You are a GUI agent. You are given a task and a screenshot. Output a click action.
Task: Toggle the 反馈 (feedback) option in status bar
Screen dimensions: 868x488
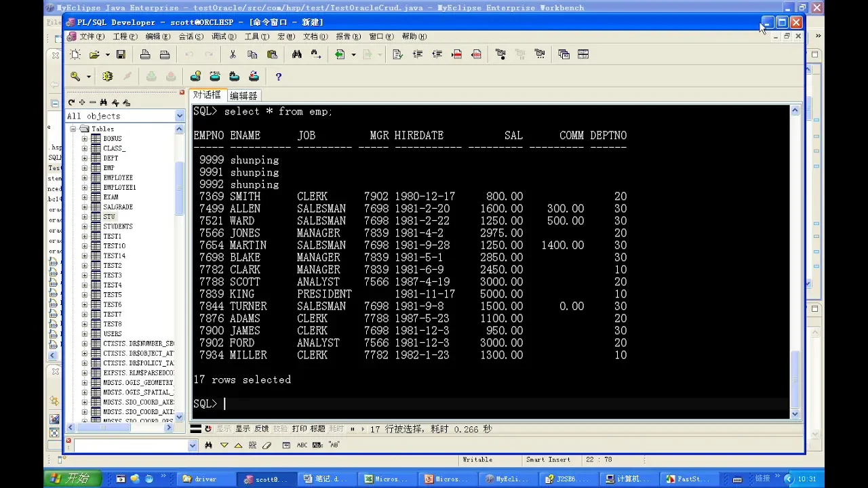[261, 429]
